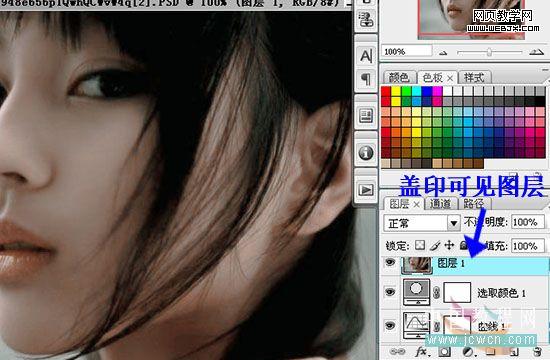Click the 填充 fill value field
550x360 pixels.
(x=527, y=246)
